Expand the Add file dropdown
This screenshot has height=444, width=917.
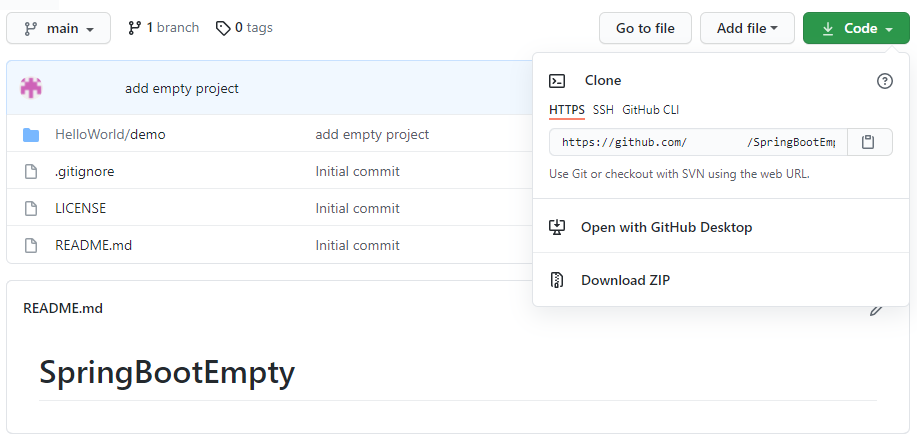tap(747, 28)
